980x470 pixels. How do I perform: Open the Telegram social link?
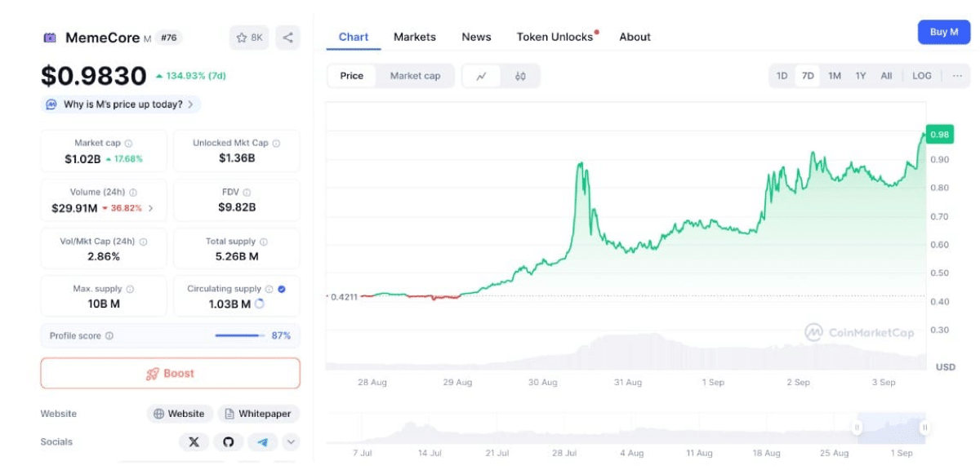(263, 441)
